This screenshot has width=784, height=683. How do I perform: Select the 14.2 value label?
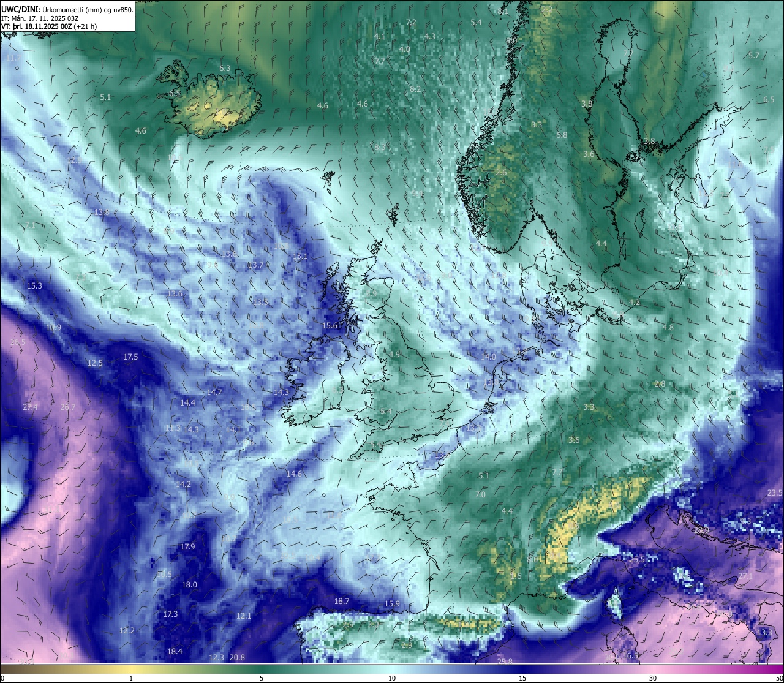point(183,485)
